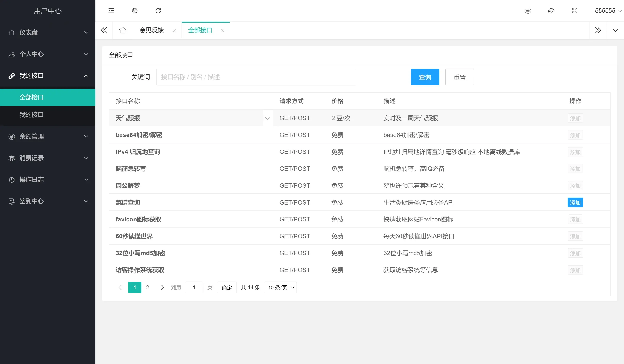Open 我的接口 submenu item
The image size is (624, 364).
pos(47,115)
